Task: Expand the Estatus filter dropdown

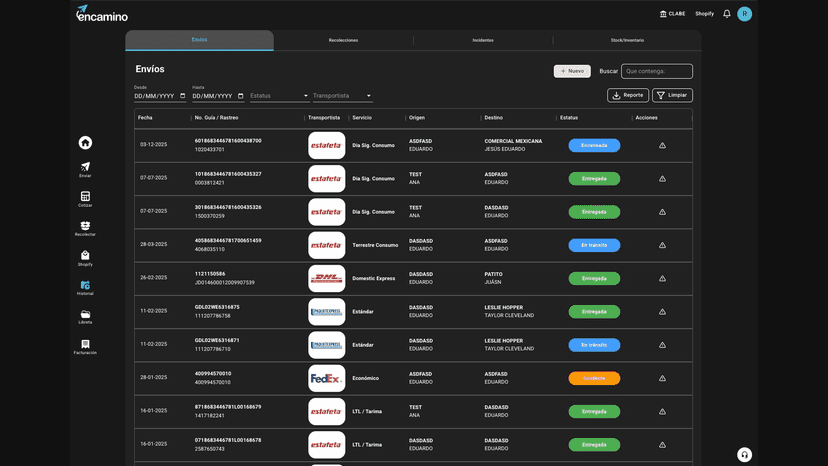Action: [x=279, y=96]
